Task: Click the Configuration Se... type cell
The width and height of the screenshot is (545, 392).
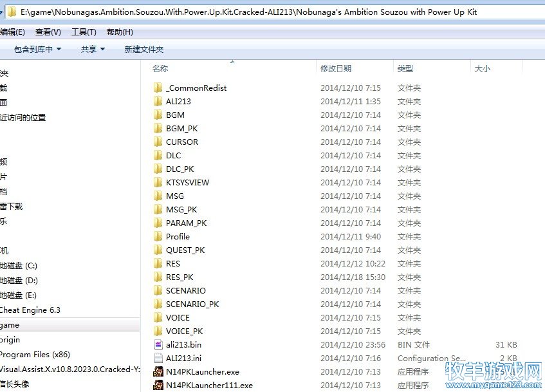Action: (432, 359)
